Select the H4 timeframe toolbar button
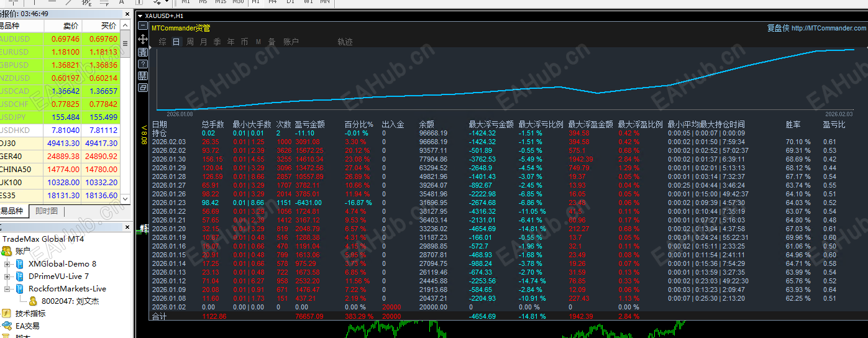The width and height of the screenshot is (868, 338). pyautogui.click(x=273, y=2)
